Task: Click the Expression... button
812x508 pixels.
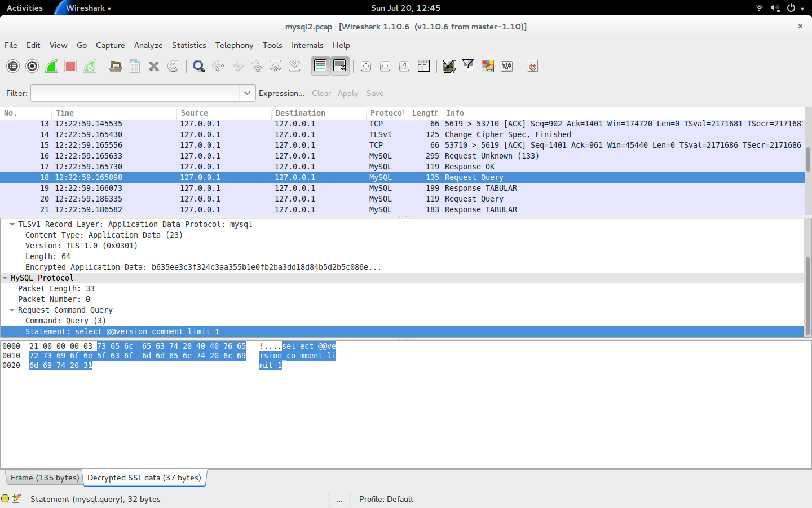Action: pyautogui.click(x=282, y=93)
